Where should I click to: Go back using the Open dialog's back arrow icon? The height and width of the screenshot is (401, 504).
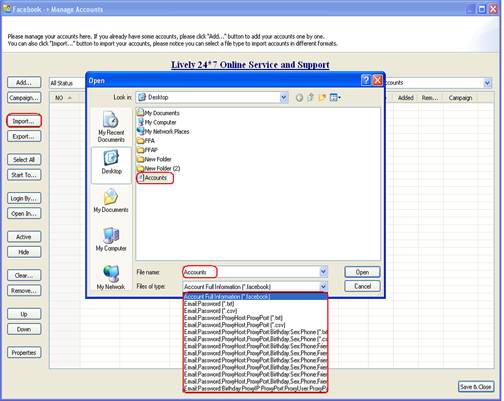click(299, 97)
